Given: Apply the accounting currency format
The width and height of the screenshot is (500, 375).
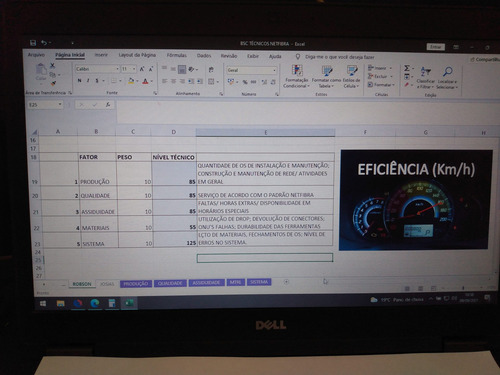Looking at the screenshot, I should [x=231, y=82].
